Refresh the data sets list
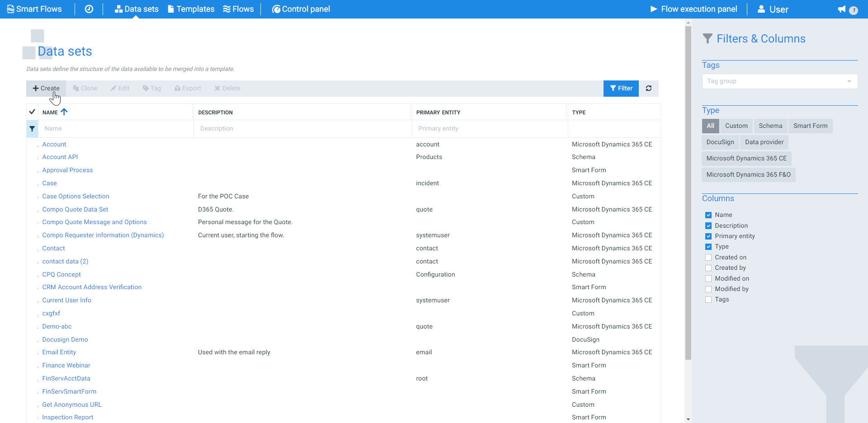Screen dimensions: 868x423 649,88
